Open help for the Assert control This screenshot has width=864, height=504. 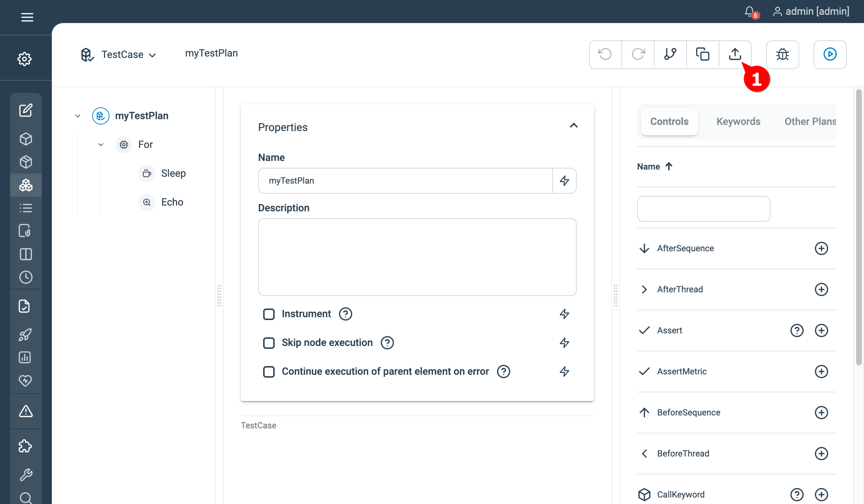[x=797, y=330]
